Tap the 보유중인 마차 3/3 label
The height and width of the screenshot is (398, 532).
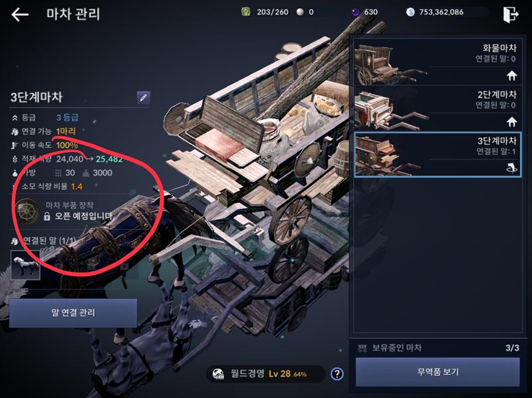pos(438,348)
